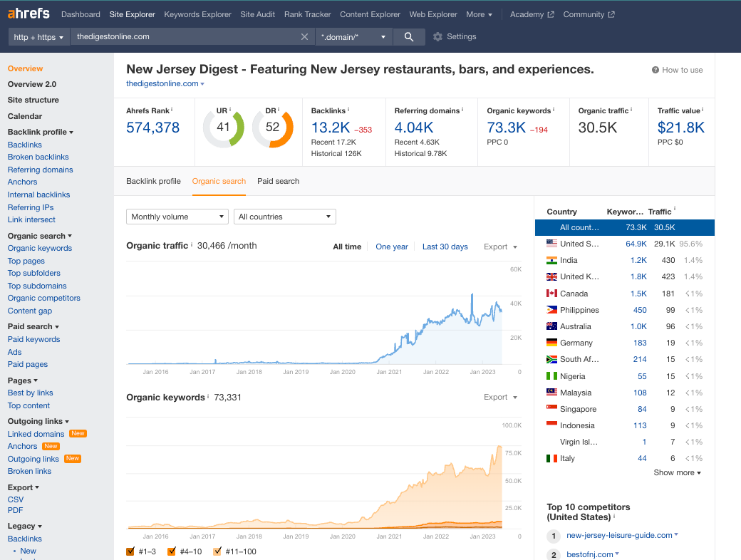
Task: Open Overview 2.0 in sidebar
Action: click(31, 85)
